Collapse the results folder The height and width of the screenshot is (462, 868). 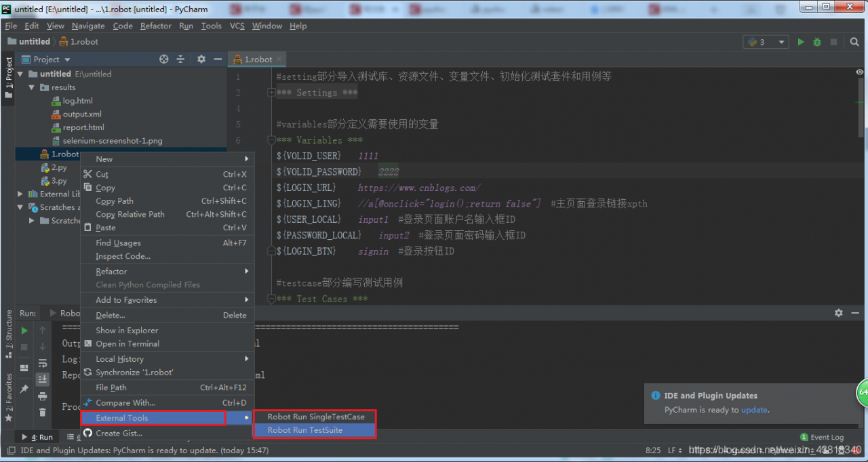(x=32, y=87)
